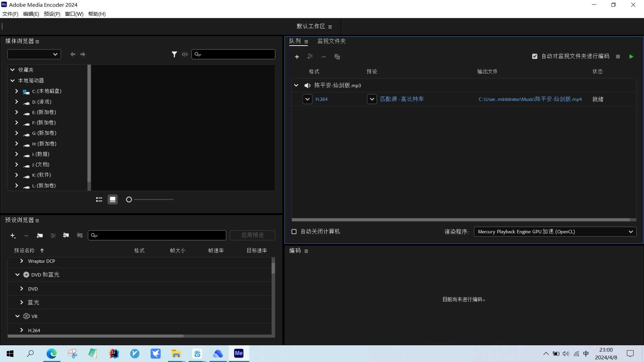Image resolution: width=644 pixels, height=362 pixels.
Task: Expand the C: (本地磁盘) drive
Action: click(x=16, y=91)
